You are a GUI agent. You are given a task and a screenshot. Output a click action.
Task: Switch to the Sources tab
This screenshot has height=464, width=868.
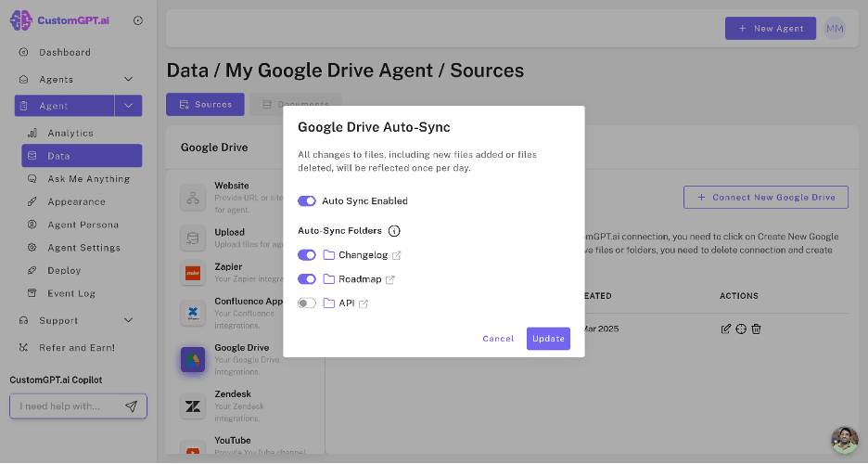(205, 105)
